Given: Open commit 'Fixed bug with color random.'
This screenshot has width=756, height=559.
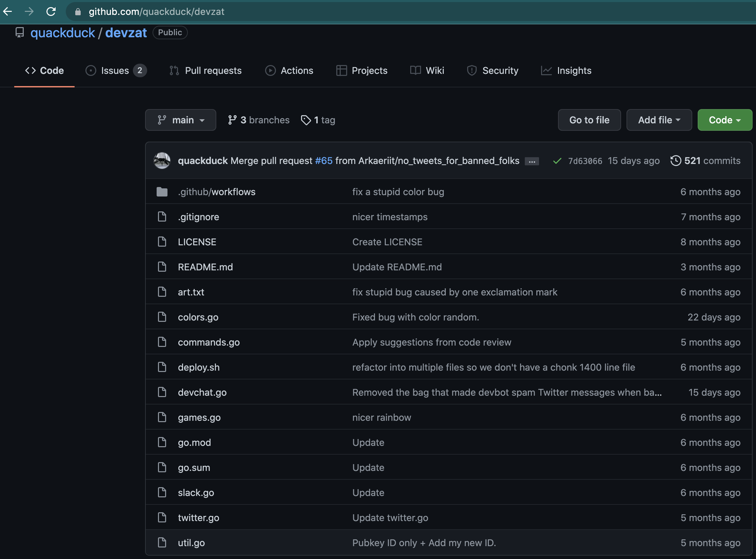Looking at the screenshot, I should pyautogui.click(x=416, y=317).
